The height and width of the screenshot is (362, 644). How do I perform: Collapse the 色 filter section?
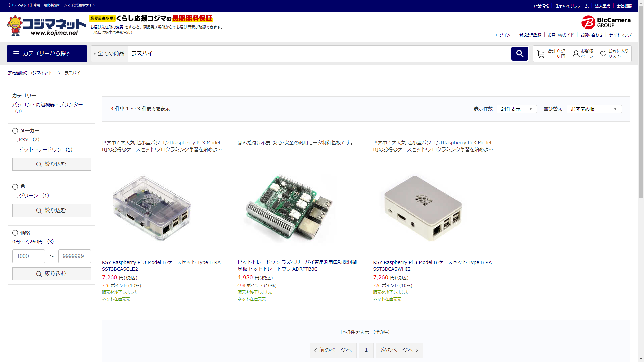(x=15, y=187)
